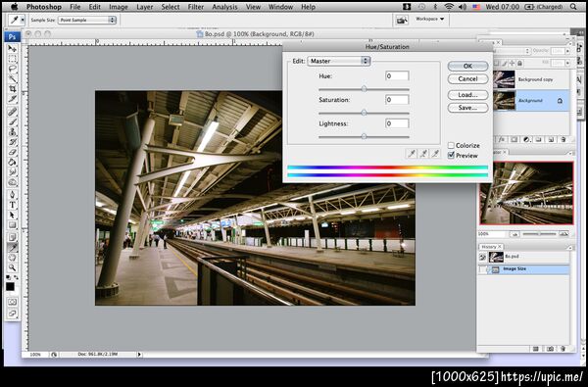The height and width of the screenshot is (387, 588).
Task: Open the tool preset picker arrow
Action: [x=23, y=20]
